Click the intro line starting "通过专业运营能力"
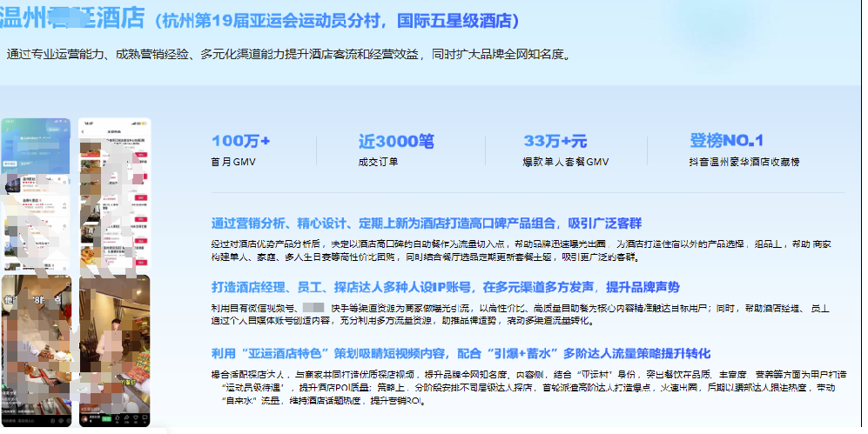The image size is (868, 434). point(288,54)
